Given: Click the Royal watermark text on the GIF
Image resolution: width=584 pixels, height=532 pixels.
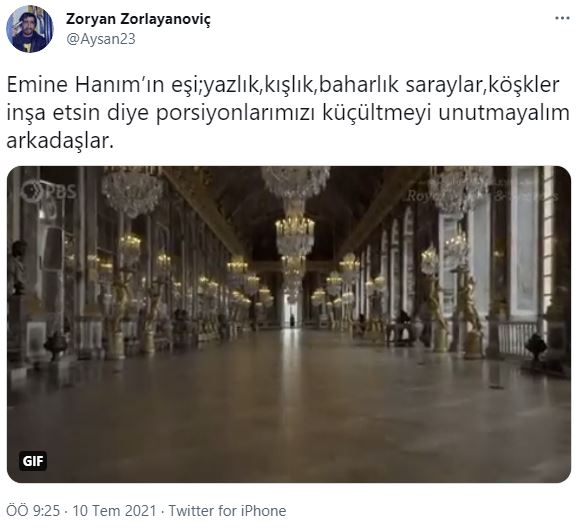Looking at the screenshot, I should pyautogui.click(x=423, y=195).
